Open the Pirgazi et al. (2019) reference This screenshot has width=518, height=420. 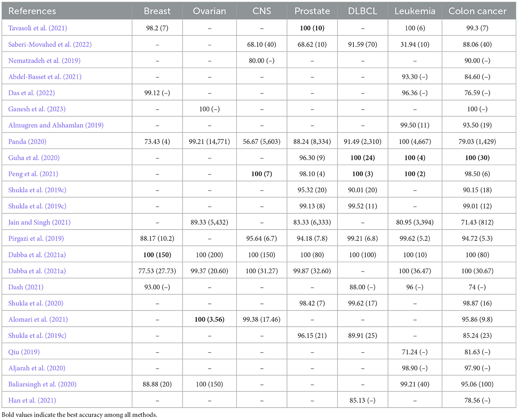pos(36,239)
